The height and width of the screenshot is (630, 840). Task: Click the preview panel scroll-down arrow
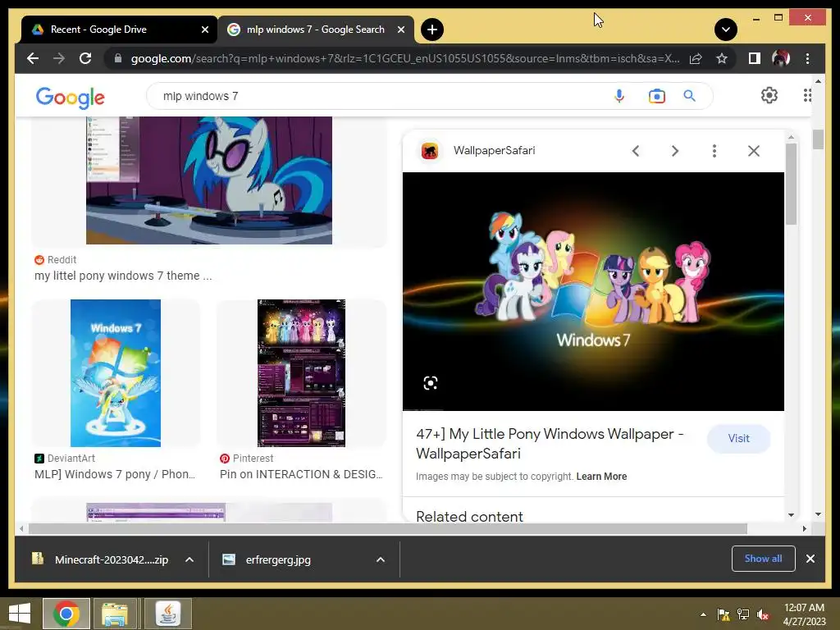click(792, 515)
